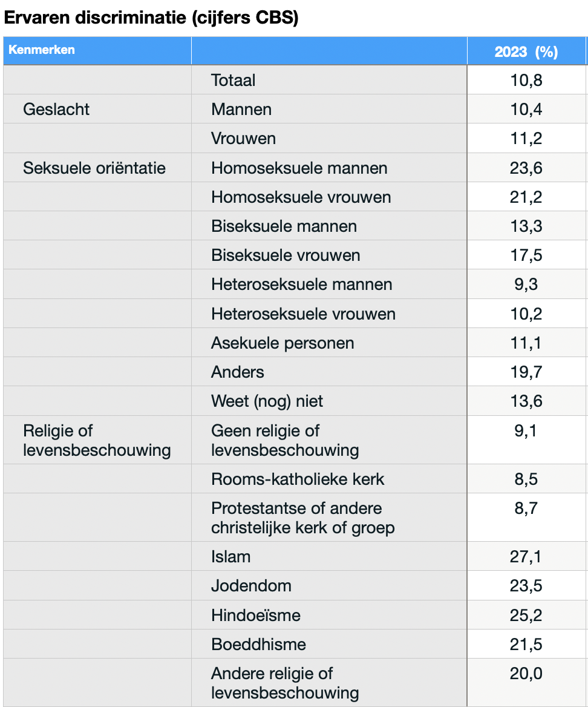Click the value 21,2 for Homoseksuele vrouwen
The height and width of the screenshot is (707, 588).
[x=526, y=197]
